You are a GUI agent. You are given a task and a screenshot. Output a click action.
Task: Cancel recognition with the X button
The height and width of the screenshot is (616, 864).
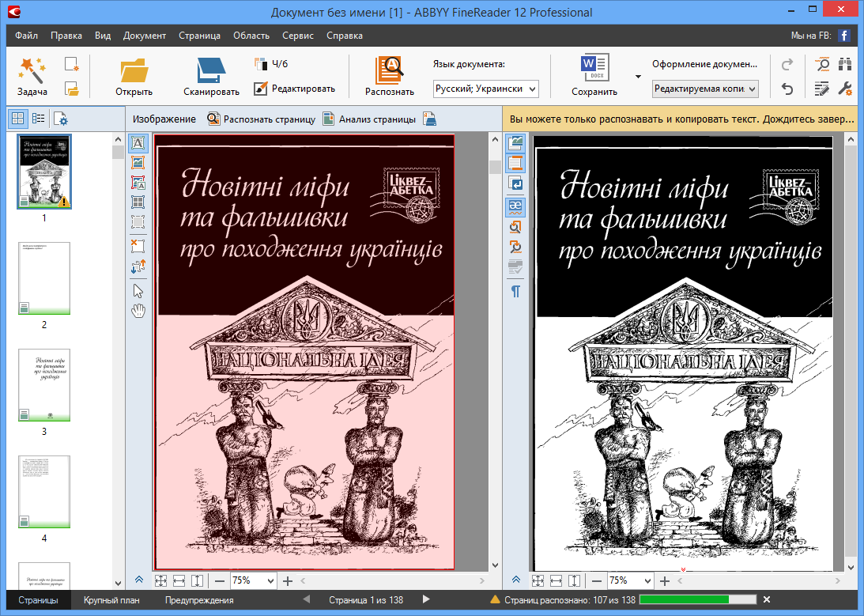click(767, 599)
